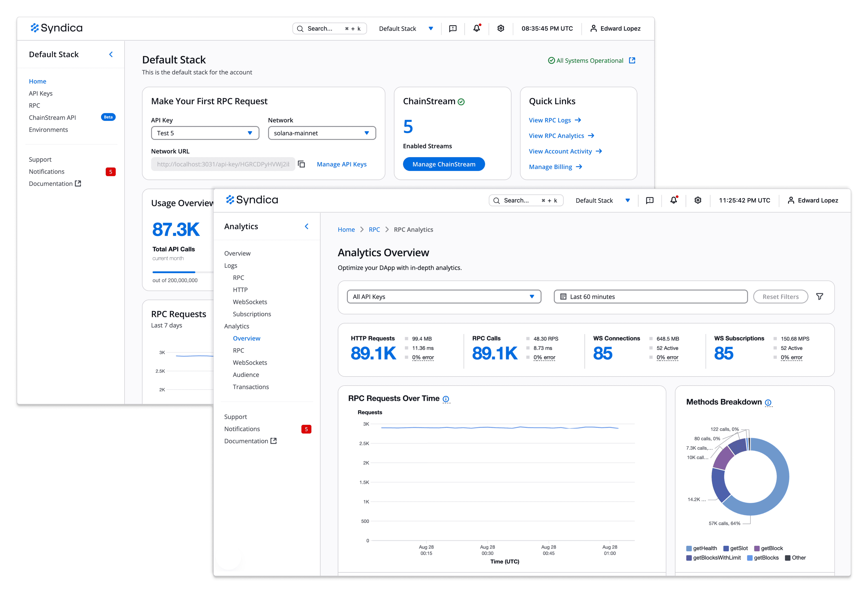
Task: Click the copy Network URL icon
Action: pyautogui.click(x=301, y=164)
